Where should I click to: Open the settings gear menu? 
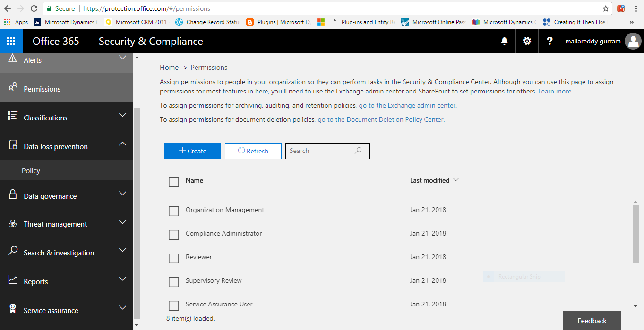click(527, 41)
